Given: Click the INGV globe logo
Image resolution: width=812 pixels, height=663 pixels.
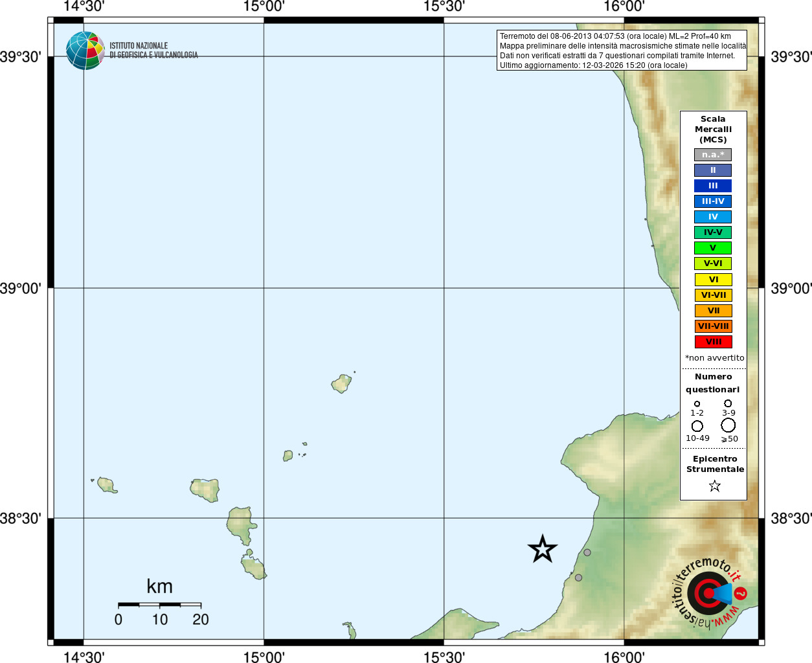Looking at the screenshot, I should pyautogui.click(x=85, y=51).
